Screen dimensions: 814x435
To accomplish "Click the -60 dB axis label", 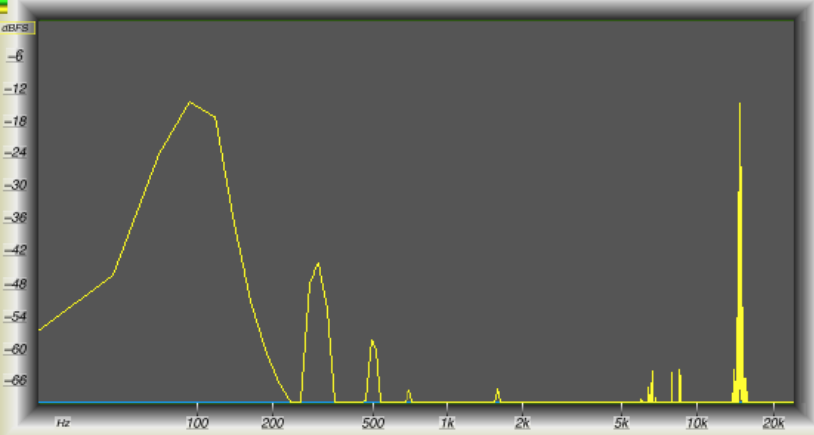I will [x=15, y=349].
